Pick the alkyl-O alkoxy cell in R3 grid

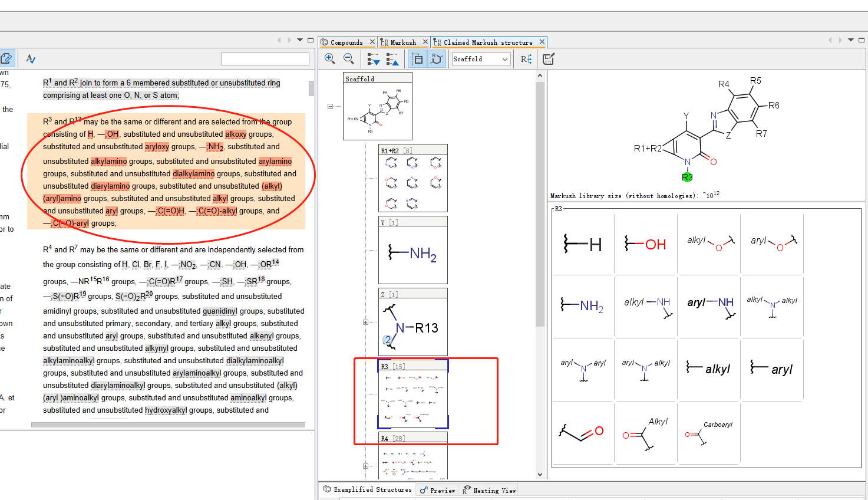click(x=709, y=244)
